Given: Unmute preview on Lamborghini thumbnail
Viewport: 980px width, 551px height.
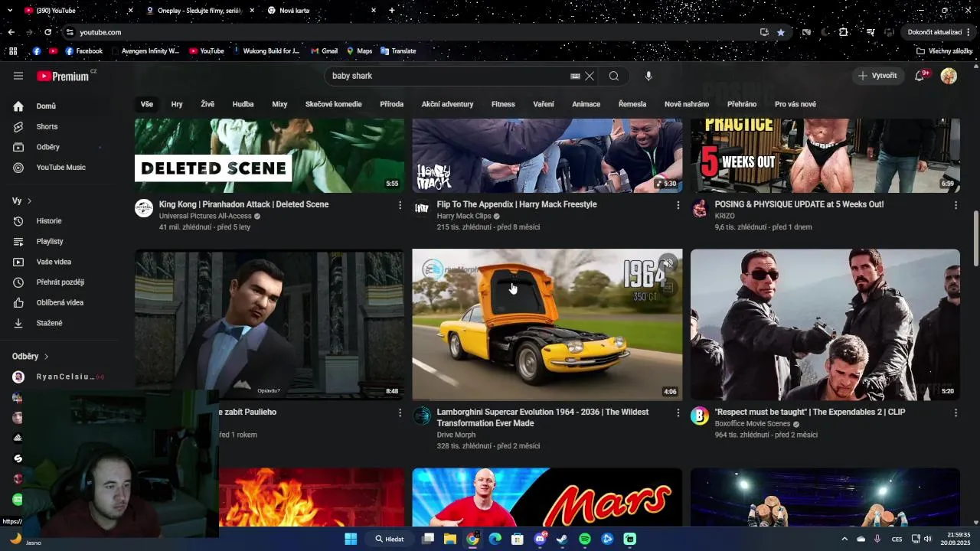Looking at the screenshot, I should (x=668, y=262).
